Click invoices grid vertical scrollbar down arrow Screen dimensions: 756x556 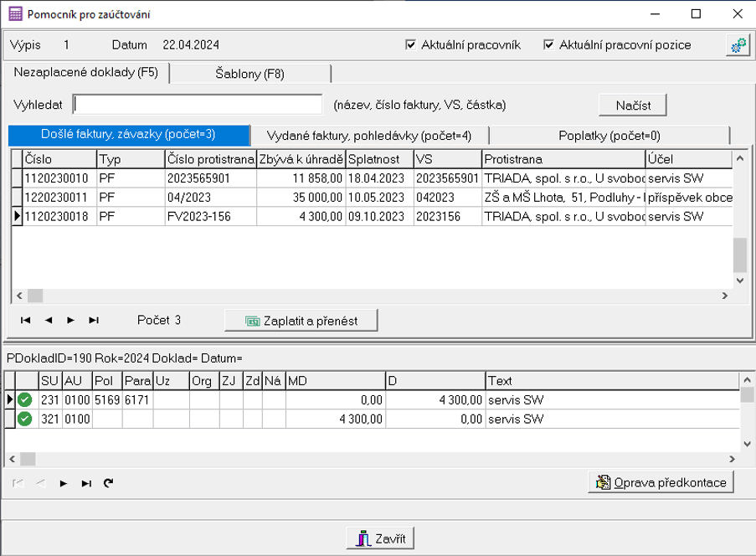[738, 281]
